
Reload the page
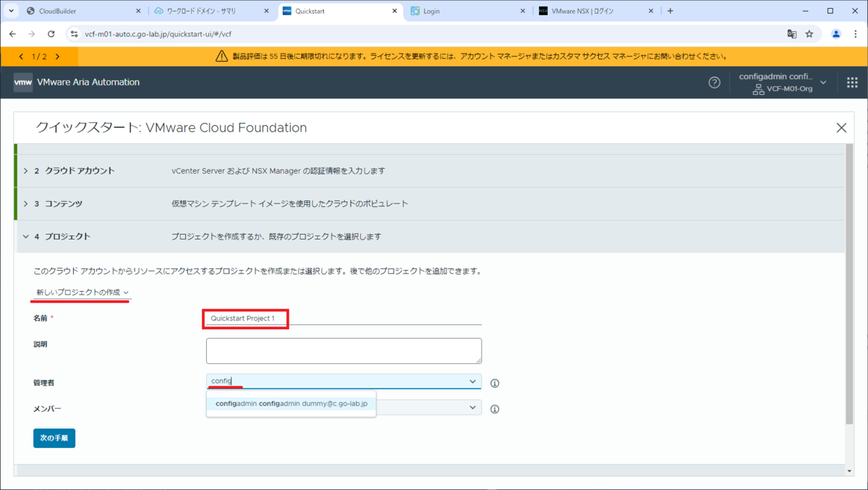click(51, 34)
